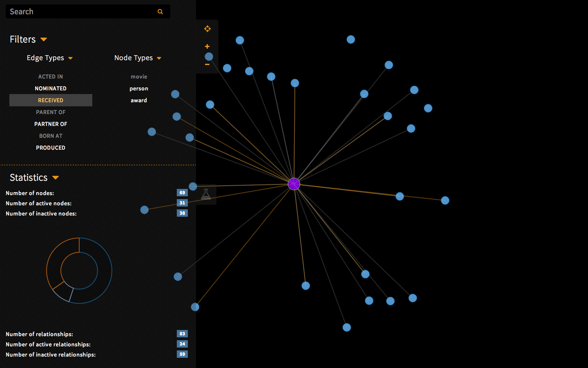588x368 pixels.
Task: Toggle the ACTED IN edge filter
Action: click(x=51, y=76)
